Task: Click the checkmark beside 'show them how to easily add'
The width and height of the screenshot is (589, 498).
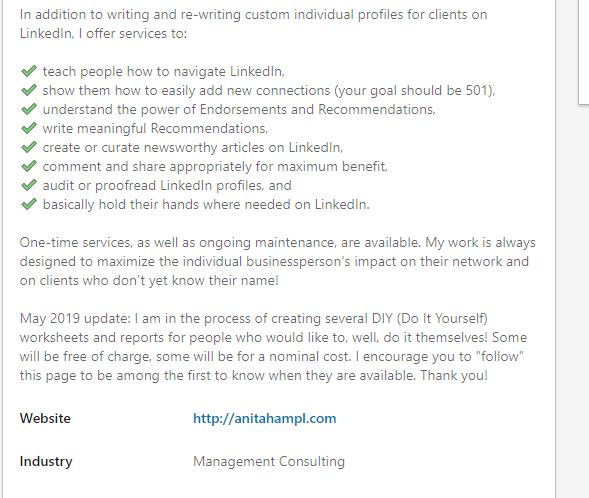Action: (29, 90)
